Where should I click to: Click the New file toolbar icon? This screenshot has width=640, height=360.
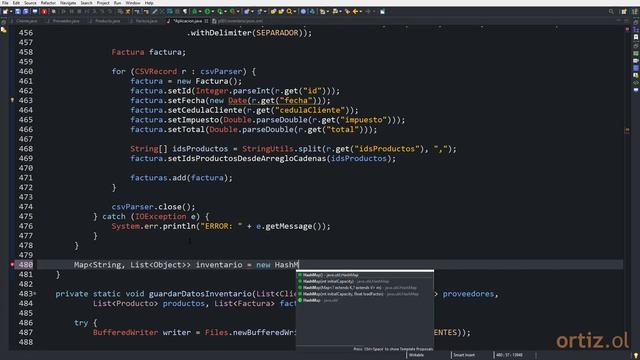click(5, 11)
